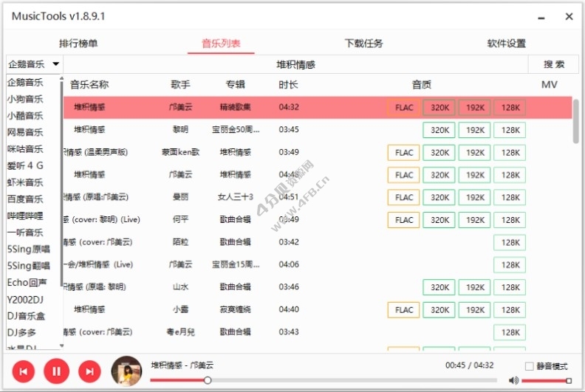Viewport: 585px width, 392px height.
Task: Download FLAC of the highlighted 04:32 song
Action: (x=404, y=108)
